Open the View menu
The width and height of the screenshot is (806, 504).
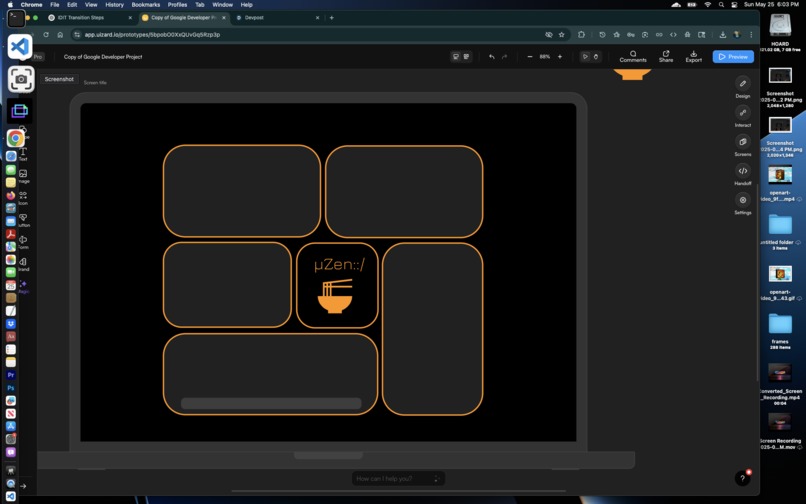91,5
